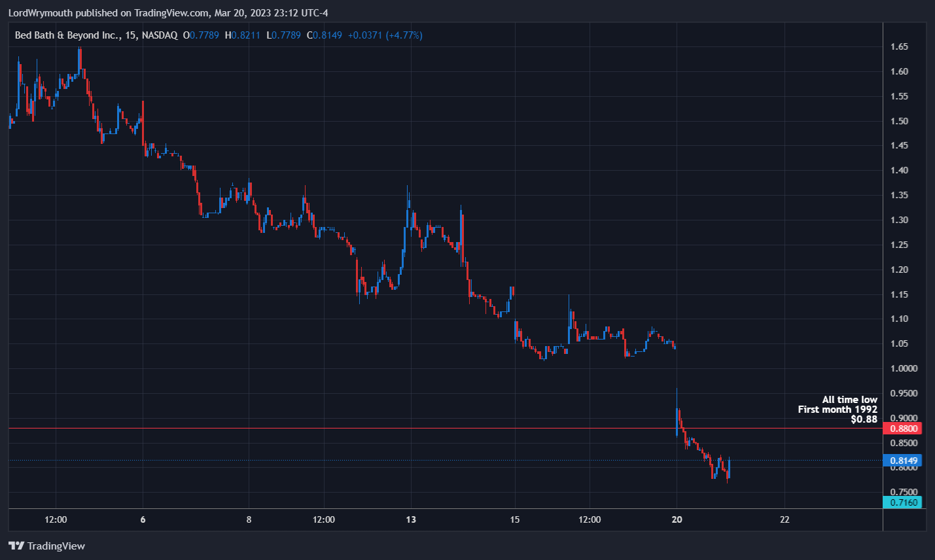The image size is (935, 560).
Task: Click the 1.35 price axis label
Action: [899, 195]
